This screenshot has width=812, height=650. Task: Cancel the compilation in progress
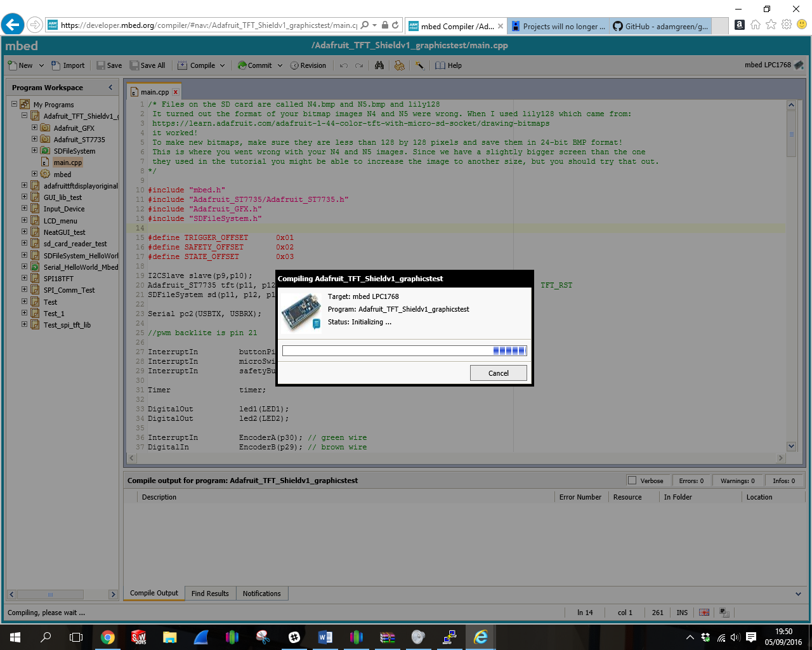tap(498, 373)
